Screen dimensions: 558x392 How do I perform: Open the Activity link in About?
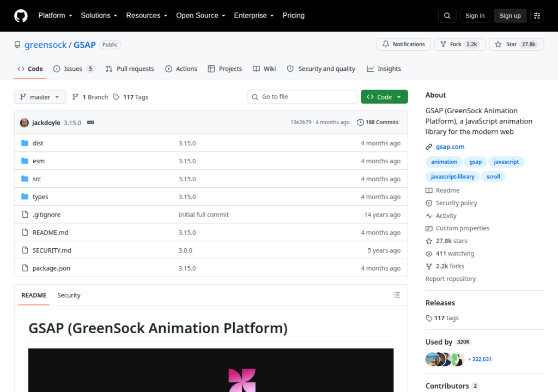pos(441,216)
